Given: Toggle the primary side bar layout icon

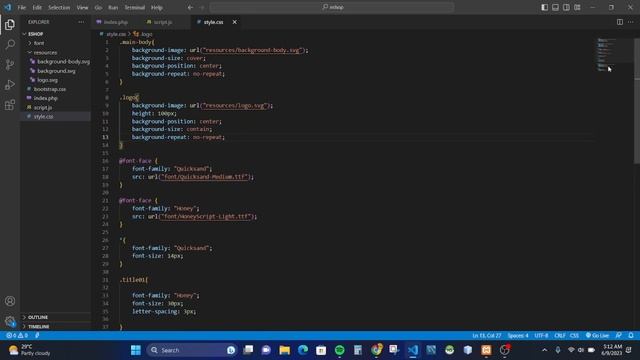Looking at the screenshot, I should click(x=544, y=7).
